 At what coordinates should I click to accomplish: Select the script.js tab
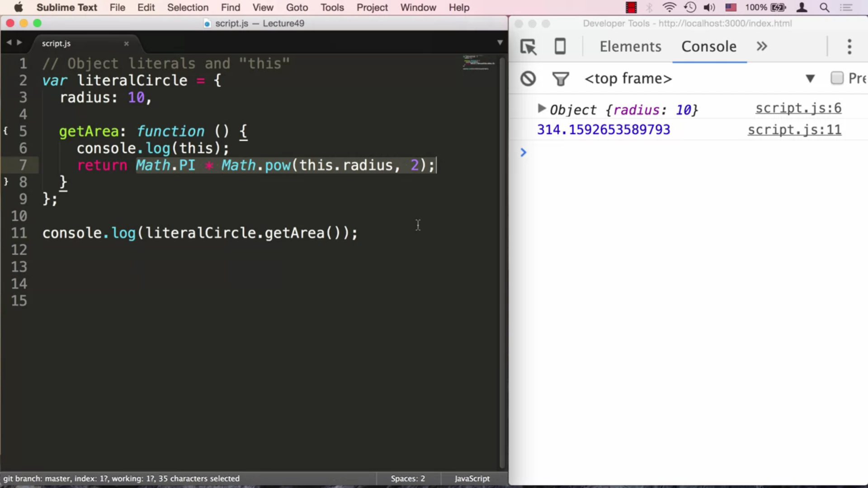(x=56, y=43)
